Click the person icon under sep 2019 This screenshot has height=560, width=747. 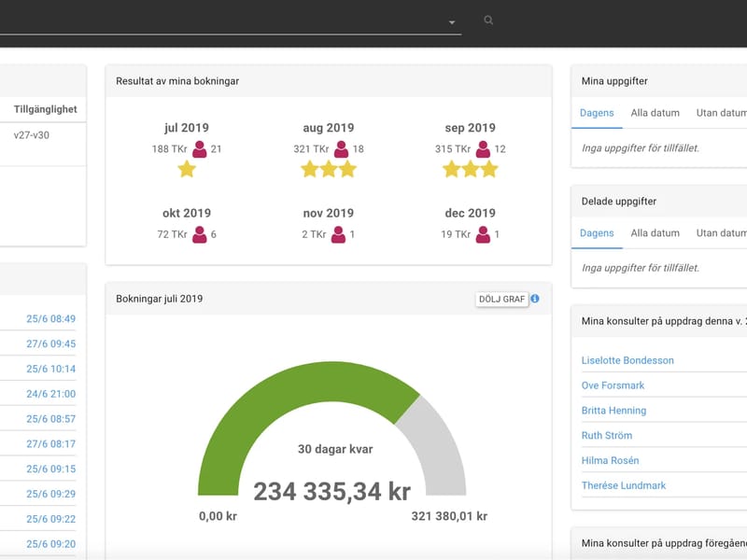coord(483,149)
